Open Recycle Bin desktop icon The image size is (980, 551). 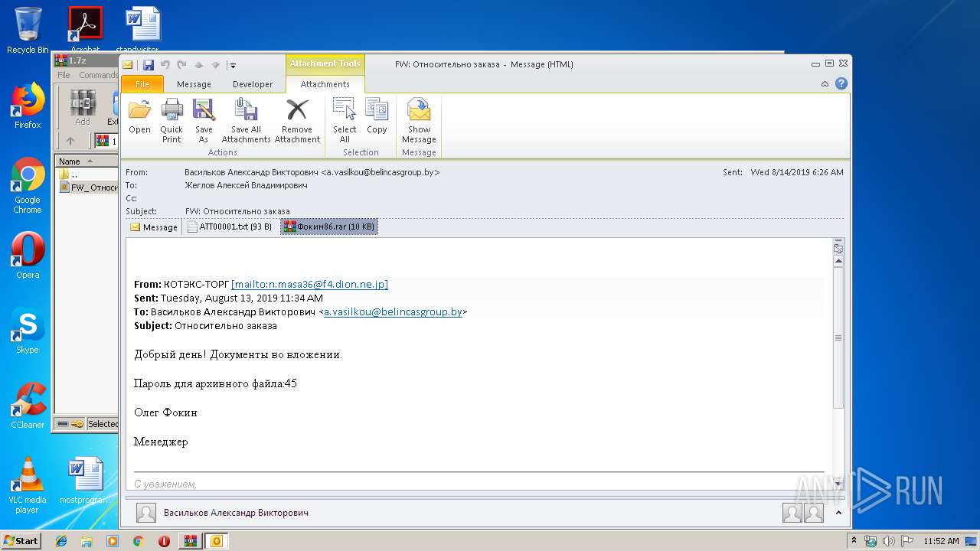28,30
